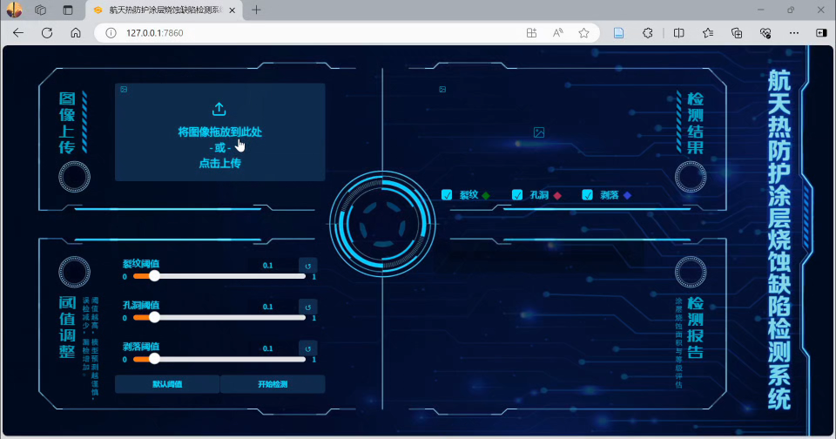Open the app grid icon in address bar

[532, 33]
